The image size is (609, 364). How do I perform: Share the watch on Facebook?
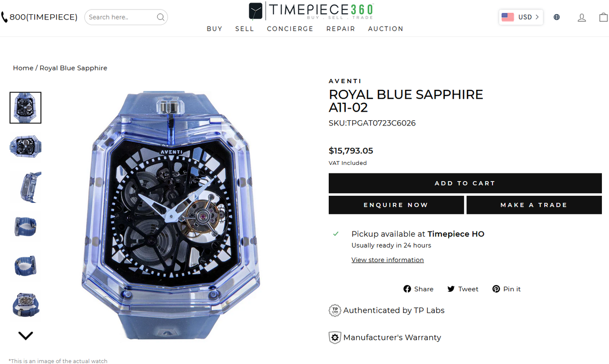[418, 289]
